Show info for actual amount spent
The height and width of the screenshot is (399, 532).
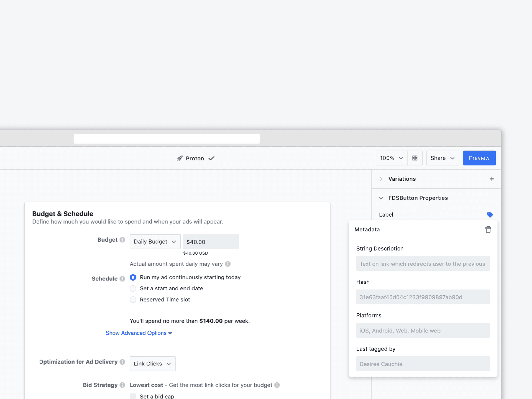(228, 264)
